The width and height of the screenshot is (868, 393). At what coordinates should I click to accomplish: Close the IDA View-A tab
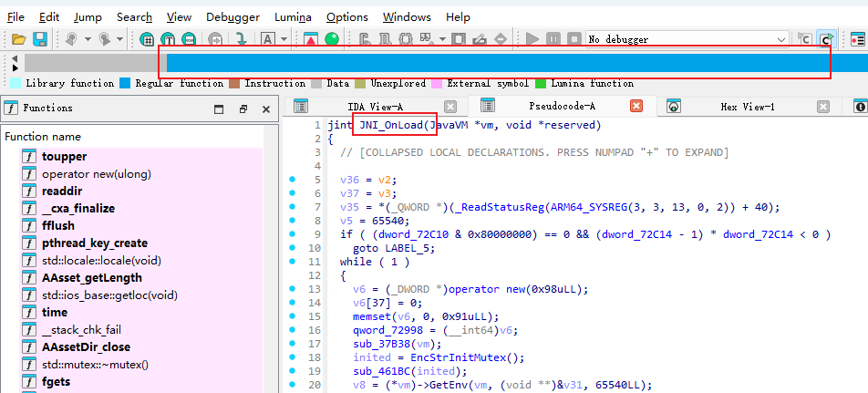pos(449,107)
